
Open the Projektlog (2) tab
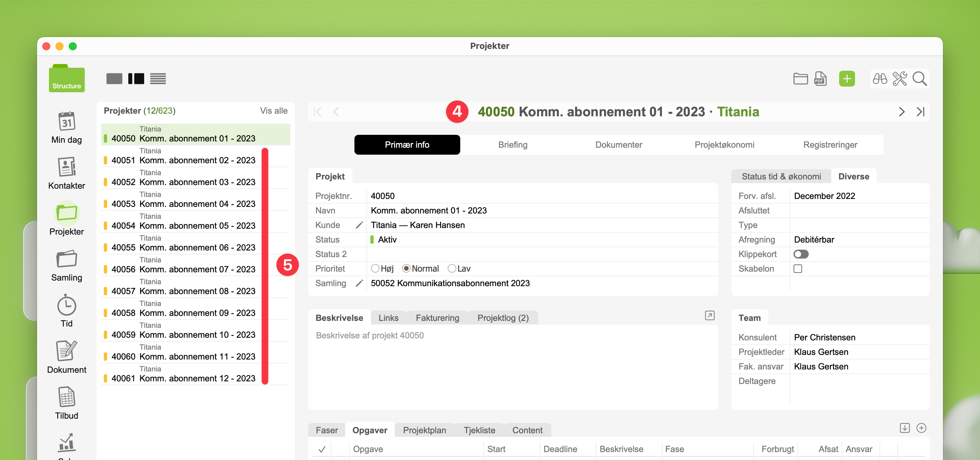(x=503, y=318)
